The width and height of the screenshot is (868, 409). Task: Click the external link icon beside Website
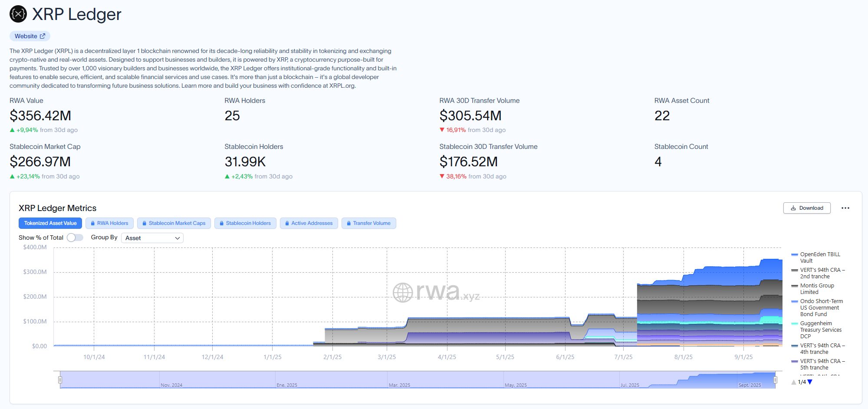tap(43, 36)
